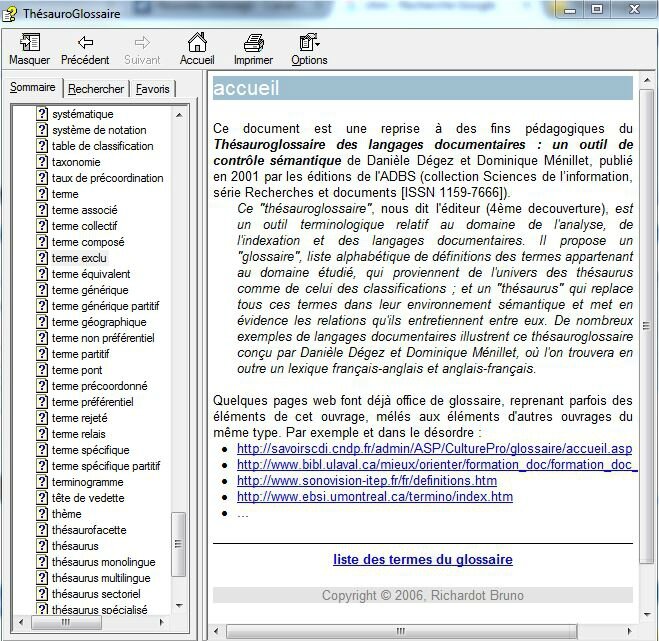Click content pane horizontal scrollbar thumb
Screen dimensions: 659x641
click(x=401, y=630)
